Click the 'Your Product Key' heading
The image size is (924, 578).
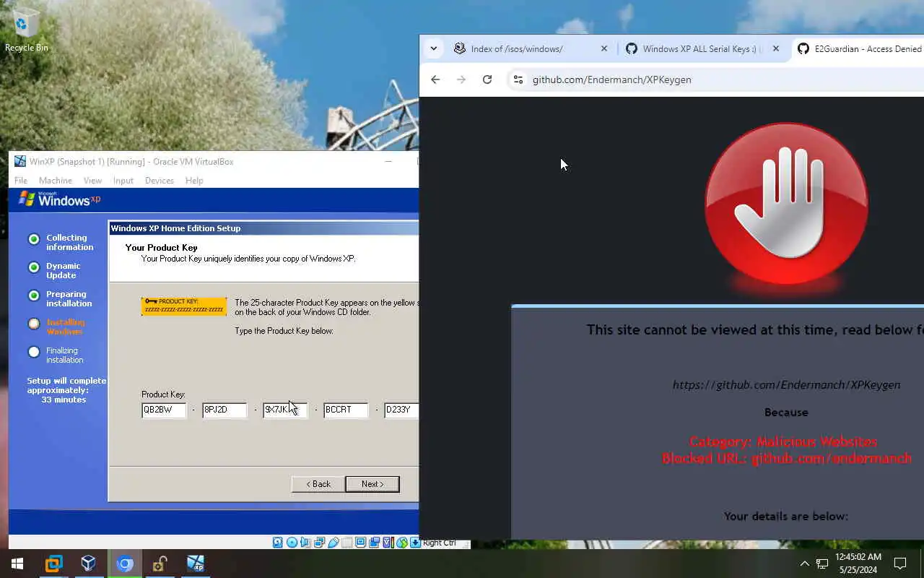point(161,248)
